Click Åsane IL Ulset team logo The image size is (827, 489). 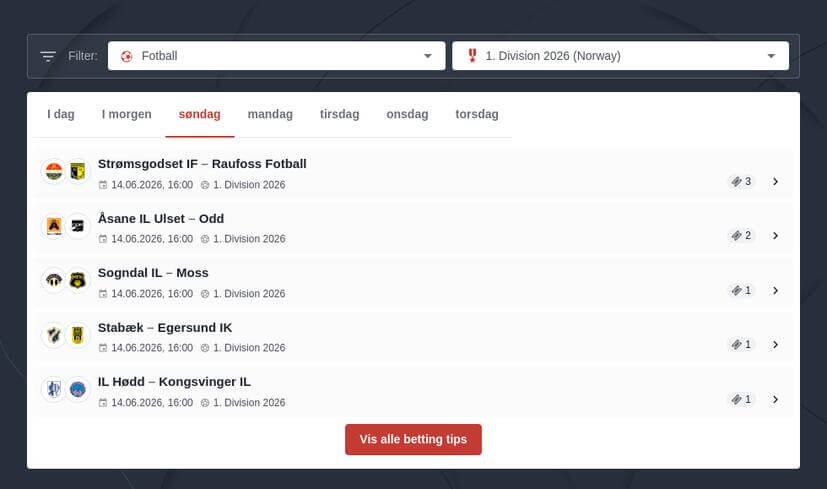54,226
